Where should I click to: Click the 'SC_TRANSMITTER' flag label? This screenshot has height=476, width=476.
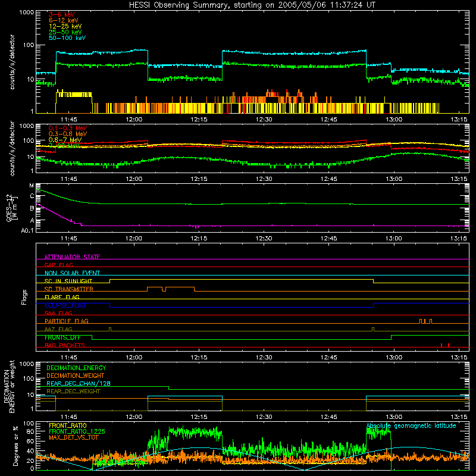click(68, 289)
